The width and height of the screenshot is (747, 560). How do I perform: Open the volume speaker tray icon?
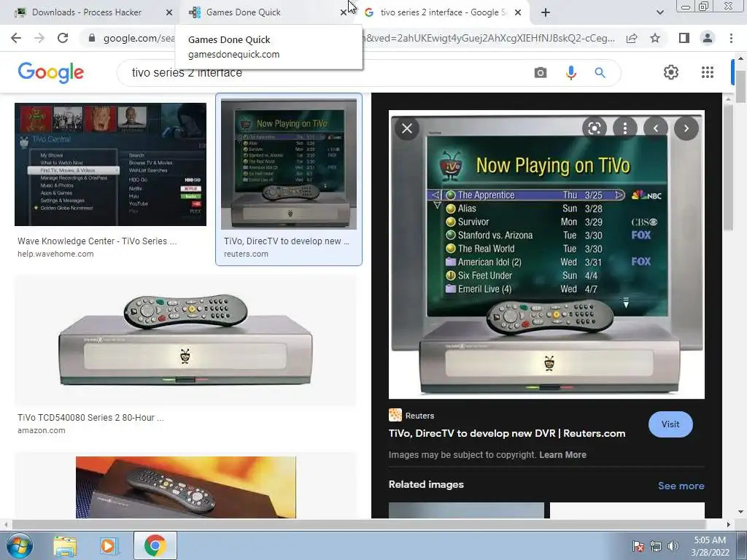(x=673, y=546)
